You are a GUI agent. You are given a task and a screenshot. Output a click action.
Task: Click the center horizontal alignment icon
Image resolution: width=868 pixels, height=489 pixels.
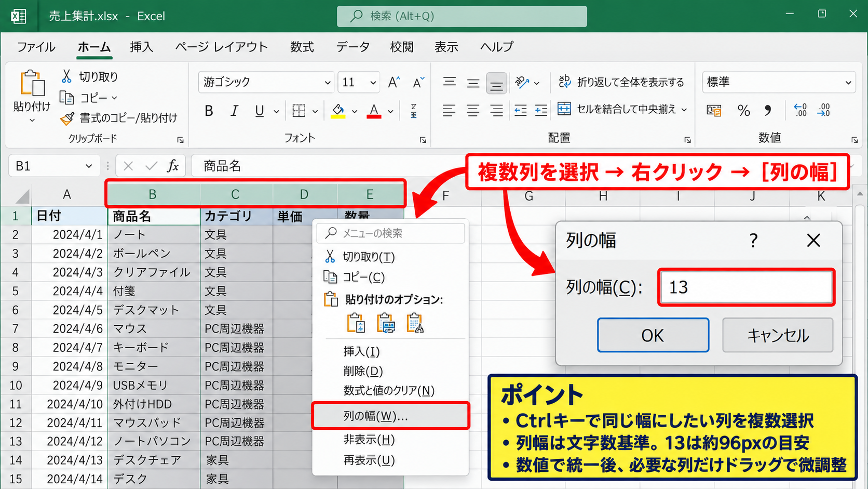tap(472, 111)
